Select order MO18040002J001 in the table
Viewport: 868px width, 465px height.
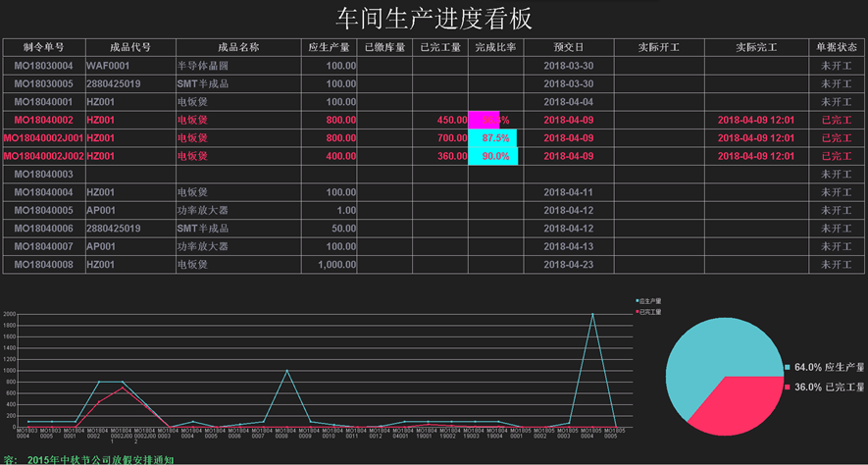(43, 138)
